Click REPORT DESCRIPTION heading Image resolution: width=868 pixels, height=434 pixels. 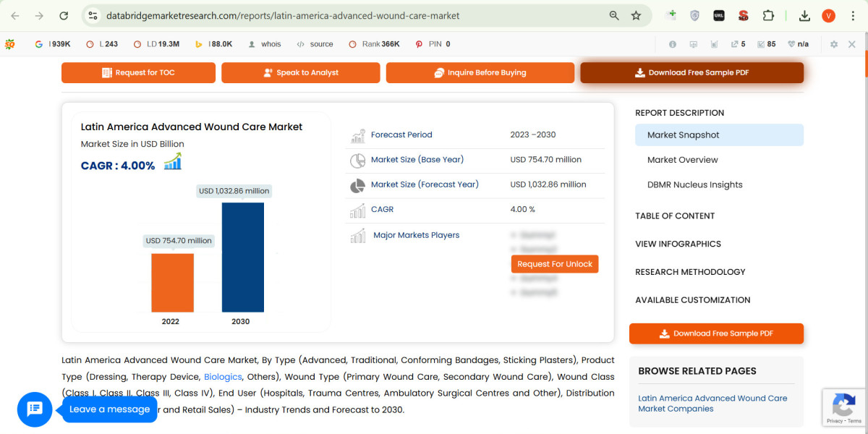point(679,113)
